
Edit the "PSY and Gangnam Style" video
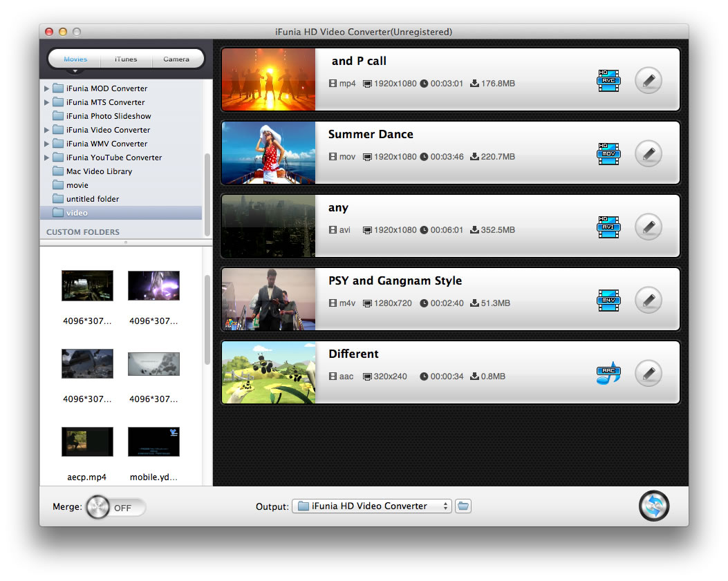648,301
